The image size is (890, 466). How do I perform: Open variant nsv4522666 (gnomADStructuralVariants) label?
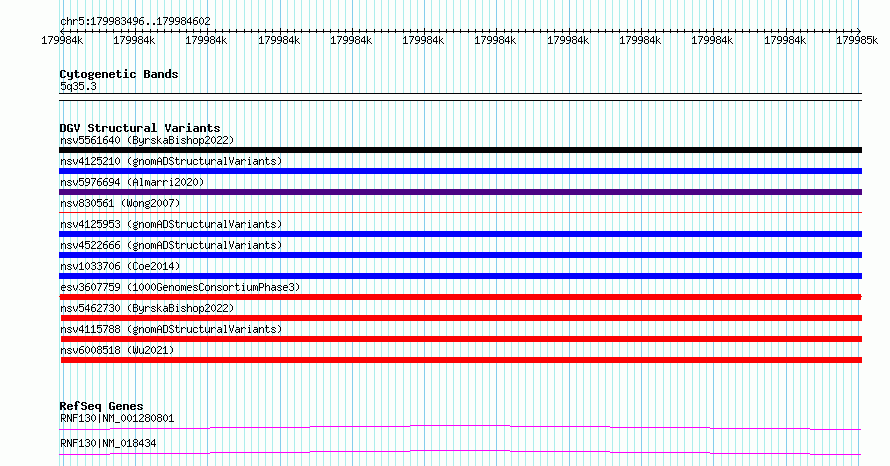tap(171, 245)
